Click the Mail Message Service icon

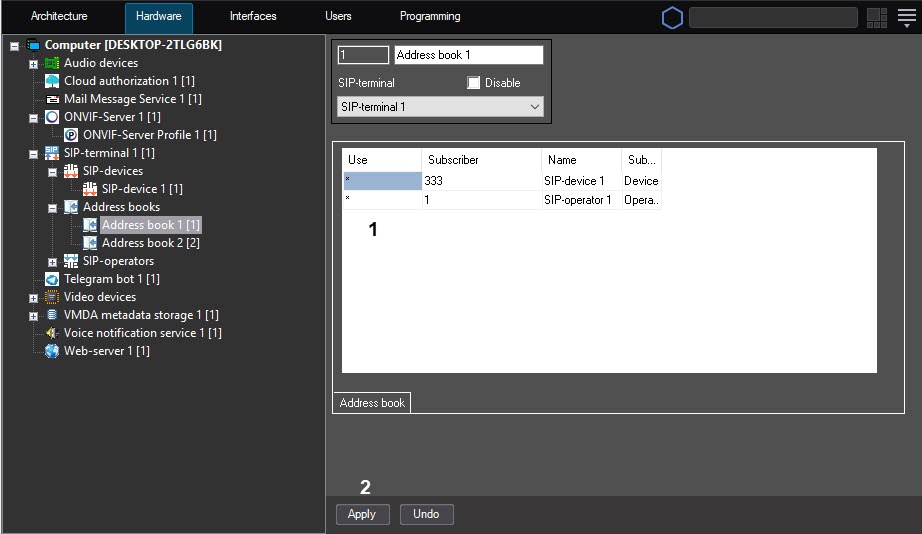click(x=52, y=99)
